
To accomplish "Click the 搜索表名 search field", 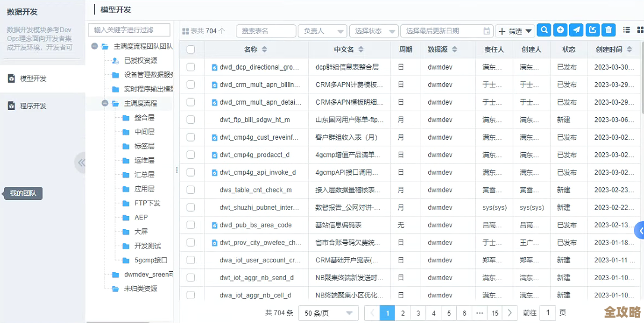I will (x=266, y=31).
